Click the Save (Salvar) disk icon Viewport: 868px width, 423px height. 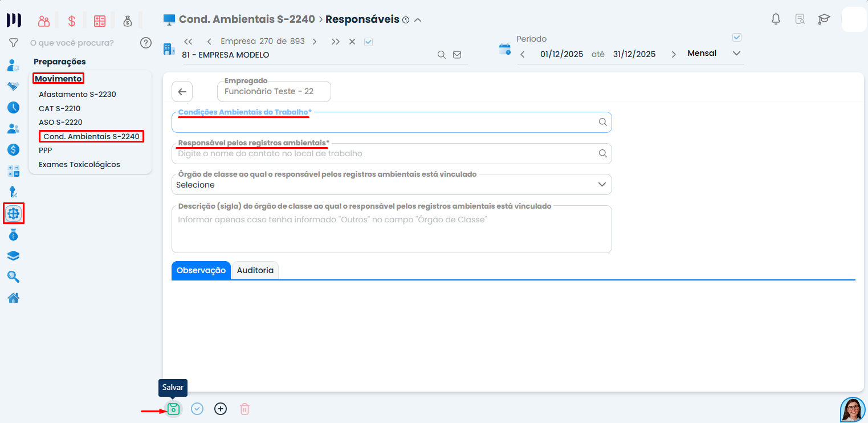coord(174,409)
